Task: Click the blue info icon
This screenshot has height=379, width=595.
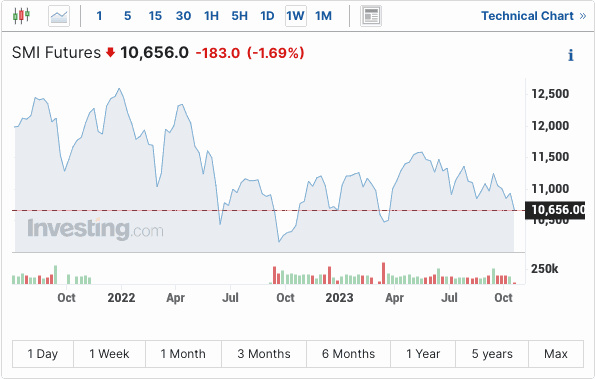Action: click(571, 55)
